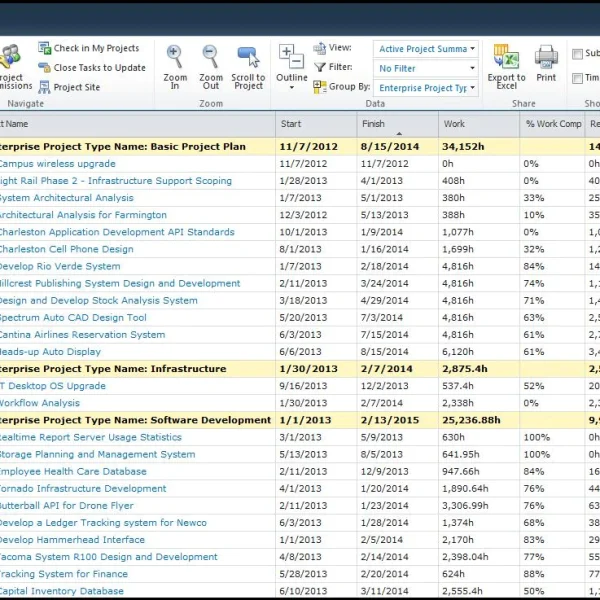Click the Check in My Projects icon
The width and height of the screenshot is (600, 600).
44,48
